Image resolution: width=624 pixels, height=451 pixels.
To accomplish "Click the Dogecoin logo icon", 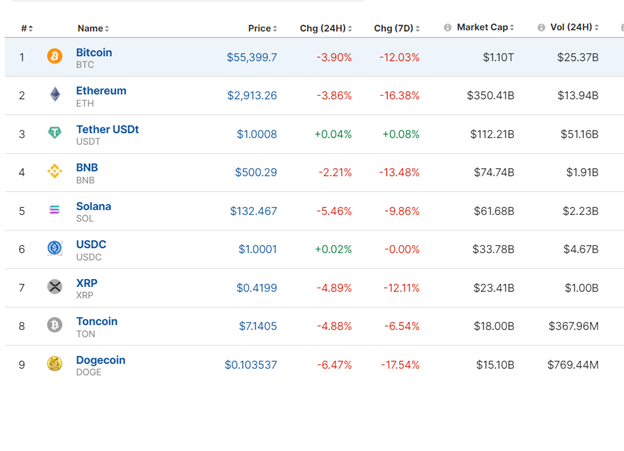I will click(x=54, y=364).
